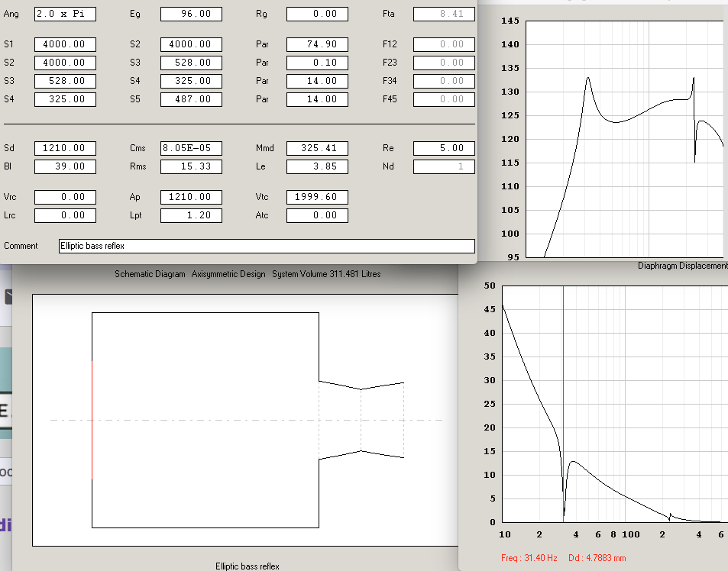Select the S5 field showing 487.00
The image size is (728, 571).
click(191, 99)
